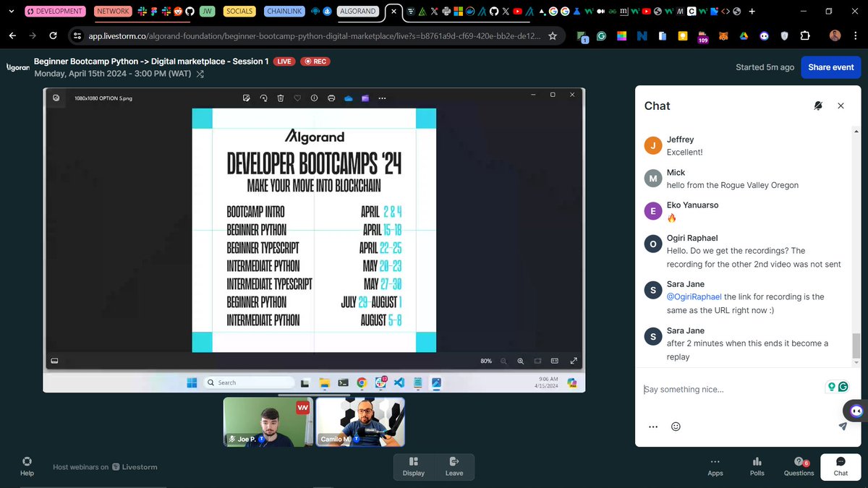Select Joe P. video thumbnail
Screen dimensions: 868x488
pos(268,421)
